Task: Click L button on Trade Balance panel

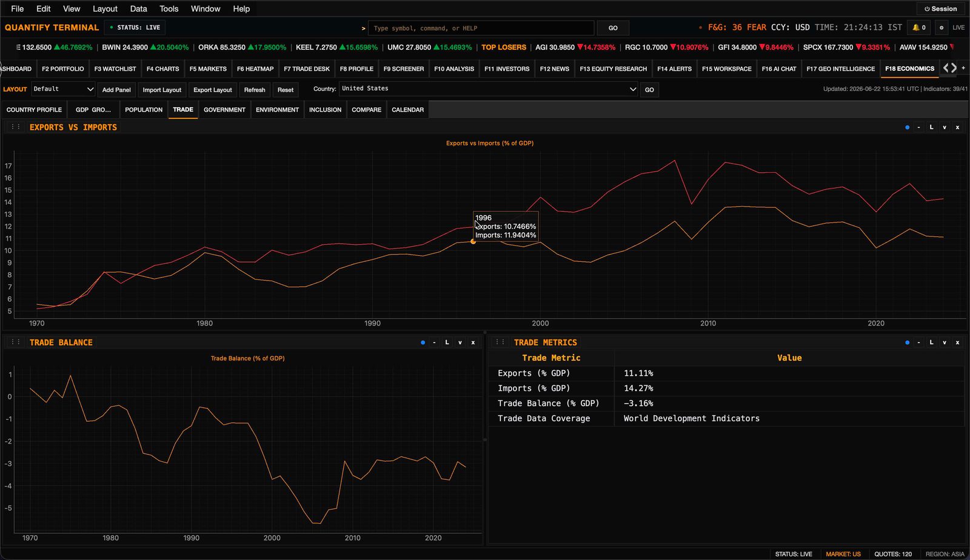Action: pos(447,342)
